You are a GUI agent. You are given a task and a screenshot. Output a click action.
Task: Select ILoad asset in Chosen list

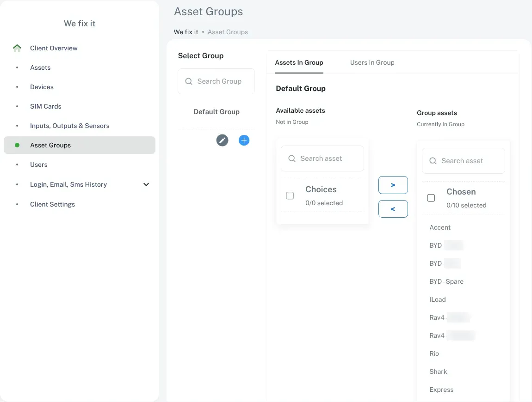[x=437, y=299]
